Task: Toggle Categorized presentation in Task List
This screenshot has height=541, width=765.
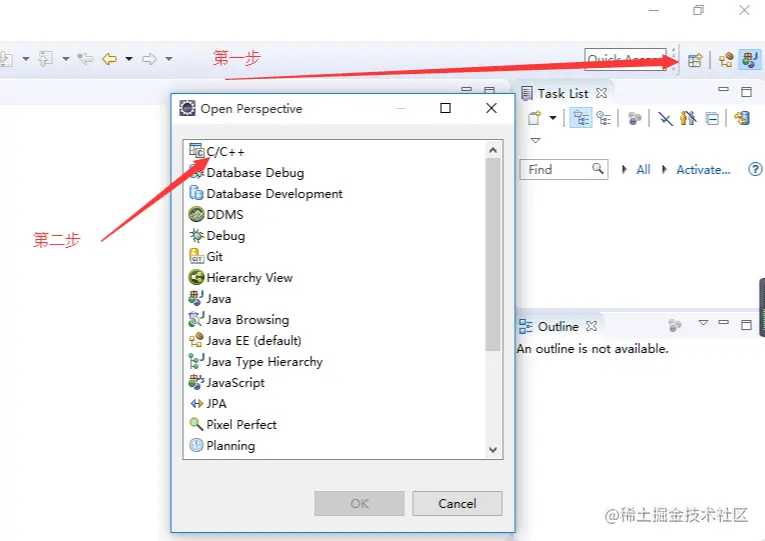Action: pos(581,118)
